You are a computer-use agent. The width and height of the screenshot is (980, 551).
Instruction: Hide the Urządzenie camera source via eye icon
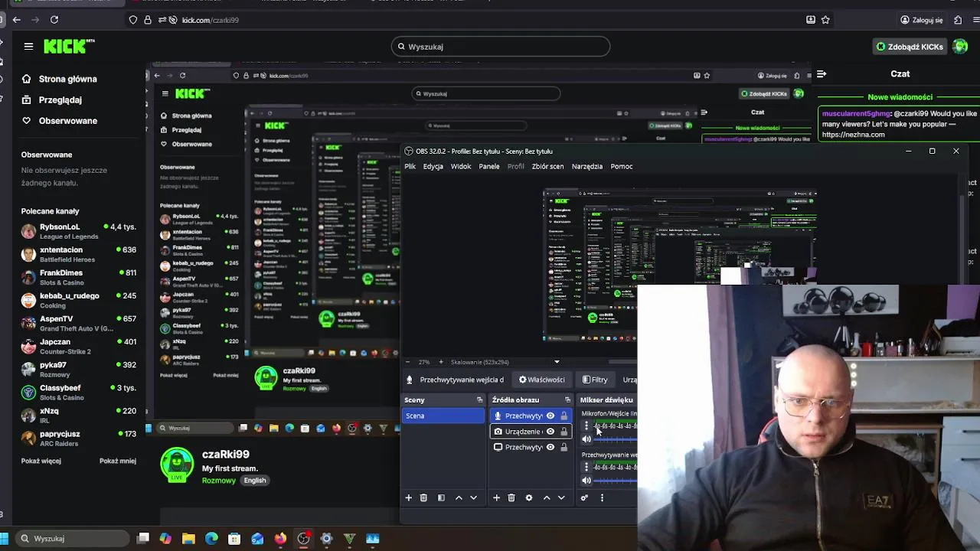click(x=550, y=431)
